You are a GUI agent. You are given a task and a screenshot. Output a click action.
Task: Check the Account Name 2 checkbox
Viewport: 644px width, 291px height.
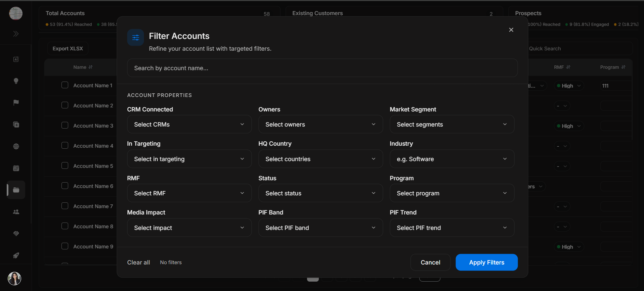pyautogui.click(x=65, y=105)
